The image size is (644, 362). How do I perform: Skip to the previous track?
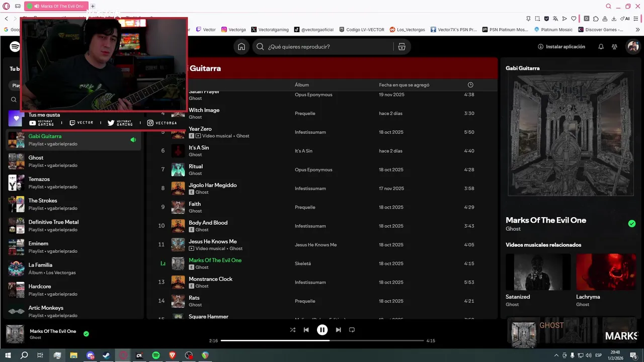tap(306, 330)
